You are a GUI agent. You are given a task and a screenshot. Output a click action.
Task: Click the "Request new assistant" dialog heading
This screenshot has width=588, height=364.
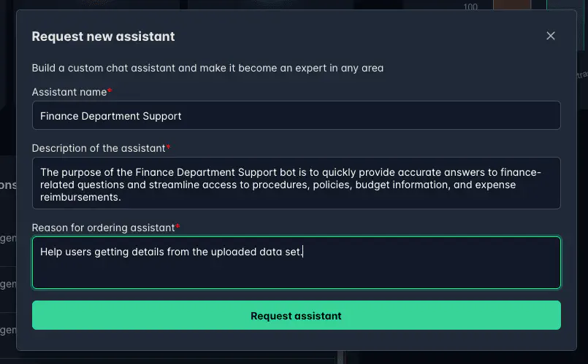click(103, 36)
